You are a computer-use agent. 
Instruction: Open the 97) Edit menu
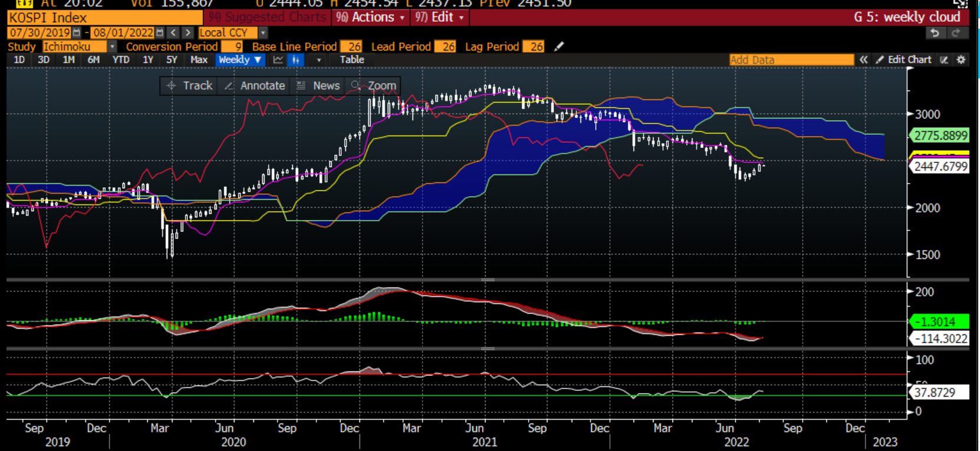pos(439,17)
